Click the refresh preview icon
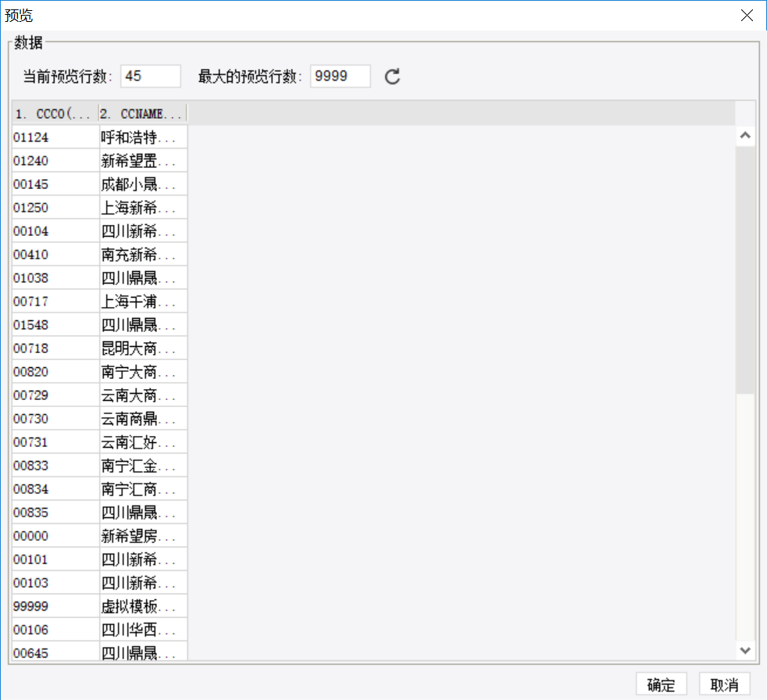Viewport: 767px width, 700px height. (392, 77)
